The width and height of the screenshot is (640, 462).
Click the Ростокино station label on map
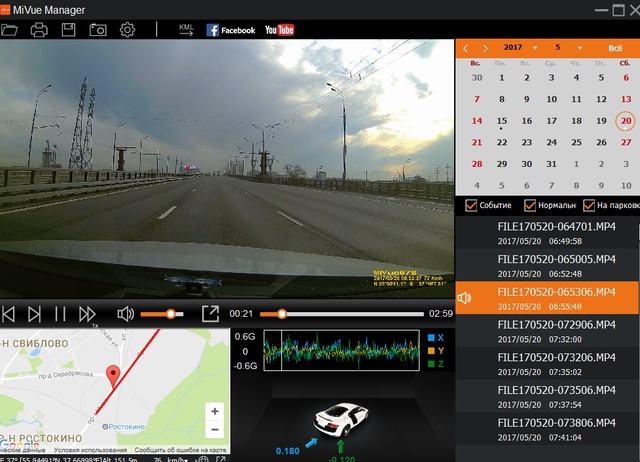124,426
